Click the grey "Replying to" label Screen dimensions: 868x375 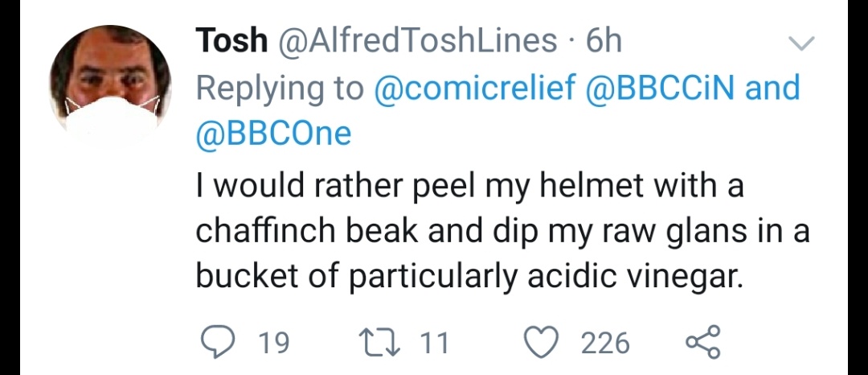tap(280, 88)
